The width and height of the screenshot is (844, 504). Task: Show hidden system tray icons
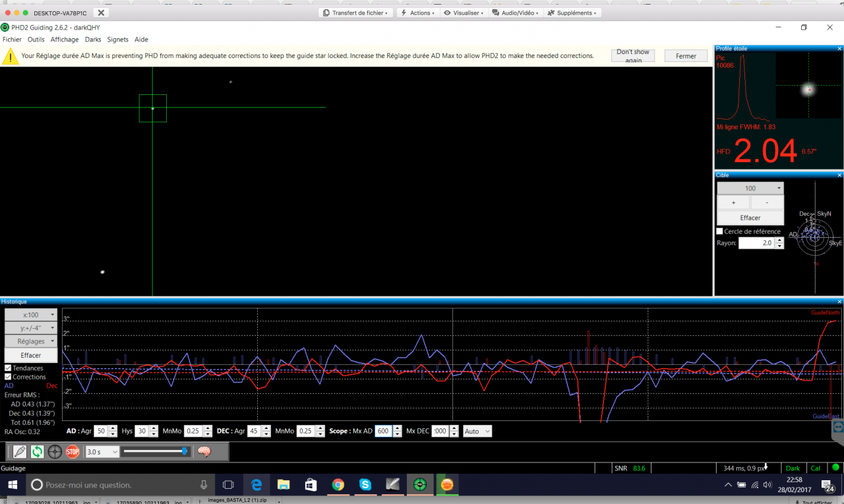coord(728,485)
